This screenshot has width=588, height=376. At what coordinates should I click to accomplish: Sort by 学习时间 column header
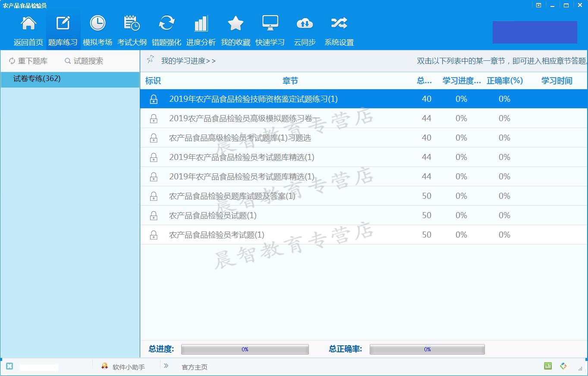tap(557, 81)
